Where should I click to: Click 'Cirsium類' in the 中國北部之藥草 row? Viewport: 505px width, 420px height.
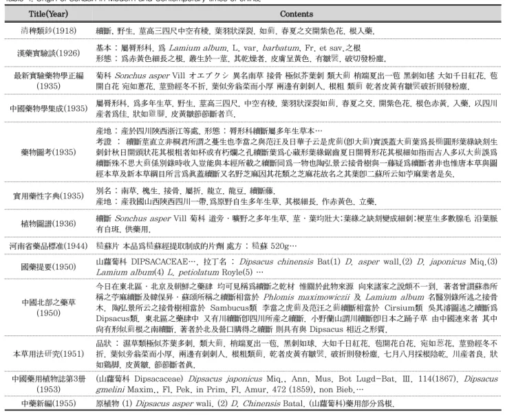pyautogui.click(x=404, y=308)
